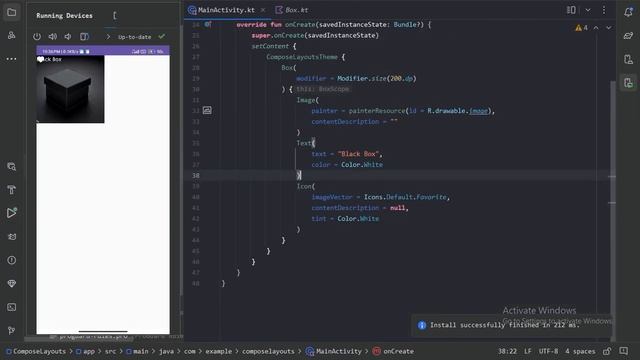
Task: Show more tool windows via ellipsis icon
Action: (x=12, y=59)
